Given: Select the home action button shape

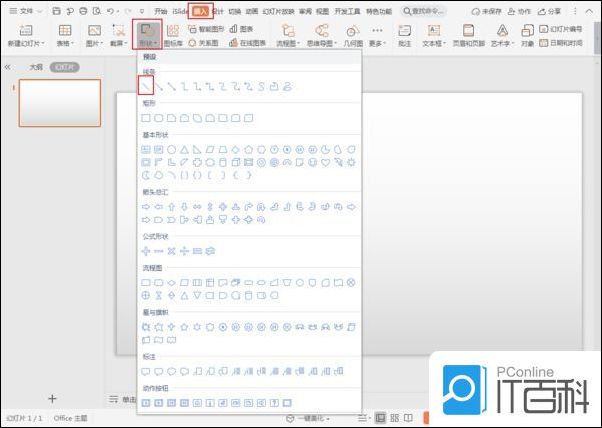Looking at the screenshot, I should click(x=197, y=403).
